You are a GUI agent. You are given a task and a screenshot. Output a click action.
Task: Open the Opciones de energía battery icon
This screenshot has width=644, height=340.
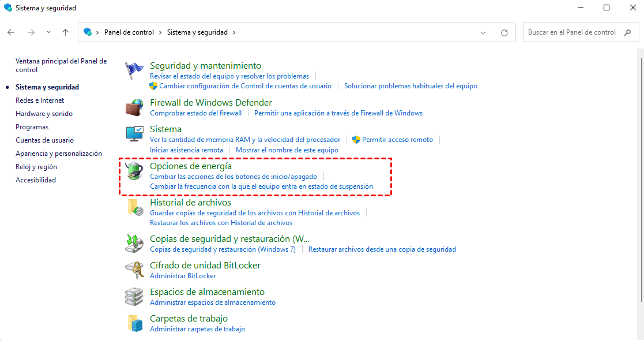(134, 171)
